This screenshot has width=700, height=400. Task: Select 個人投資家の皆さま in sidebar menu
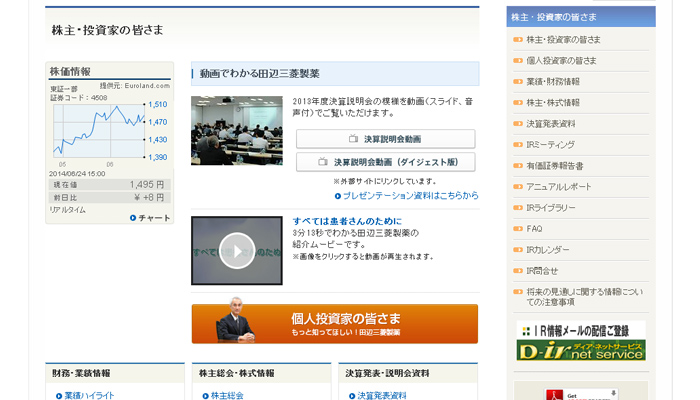(561, 61)
